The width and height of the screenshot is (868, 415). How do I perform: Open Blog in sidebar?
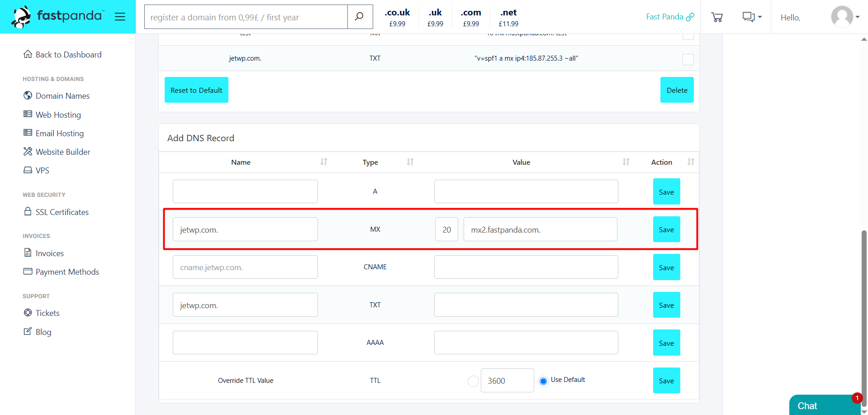[38, 332]
